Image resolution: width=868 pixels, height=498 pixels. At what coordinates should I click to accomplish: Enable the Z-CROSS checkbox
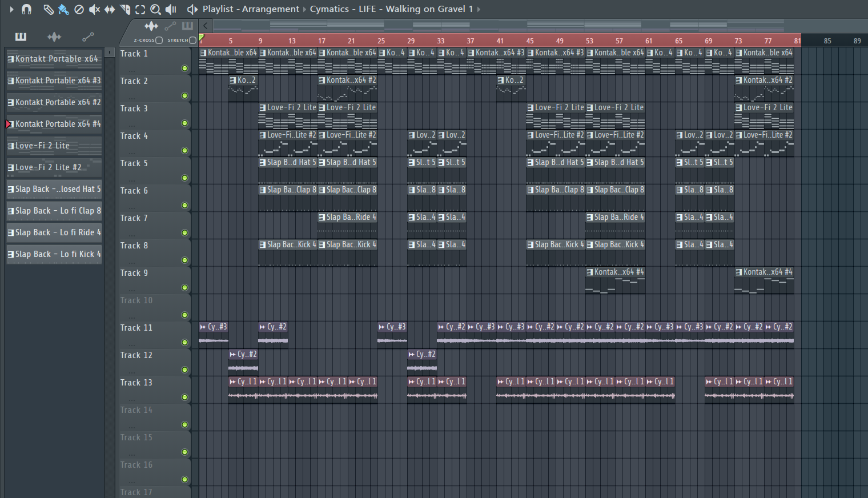point(159,40)
